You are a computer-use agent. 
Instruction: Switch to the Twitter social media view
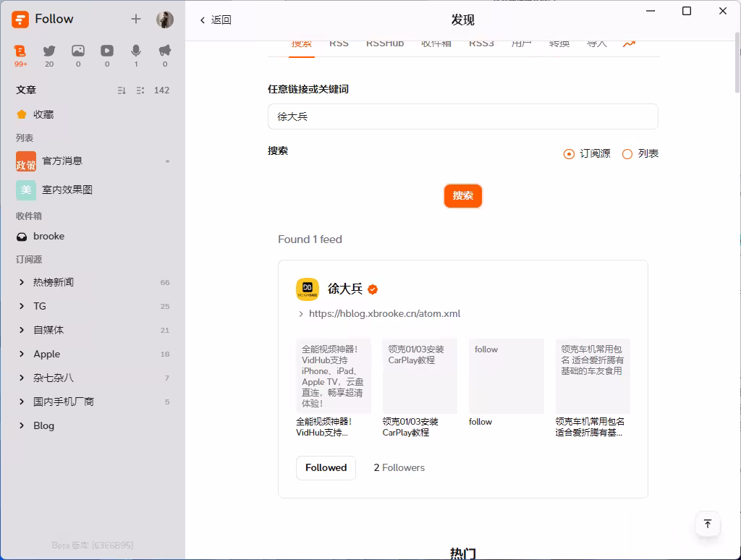click(49, 51)
